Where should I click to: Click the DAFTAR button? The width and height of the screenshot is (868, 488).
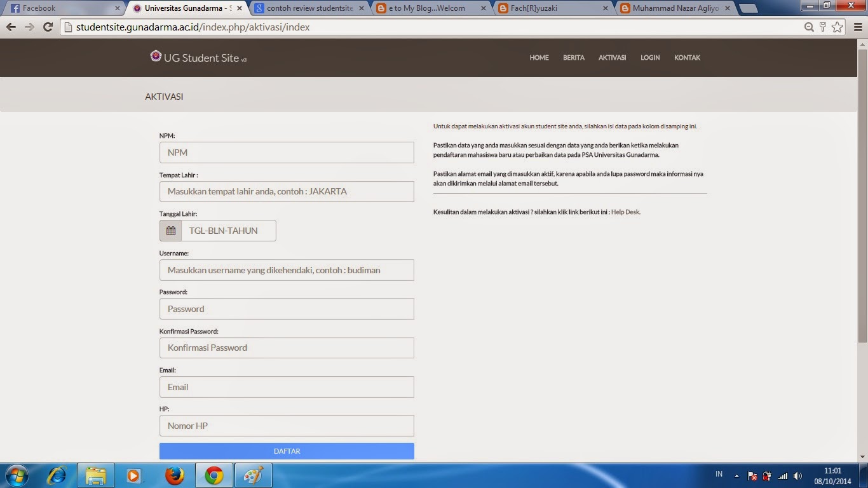coord(287,451)
